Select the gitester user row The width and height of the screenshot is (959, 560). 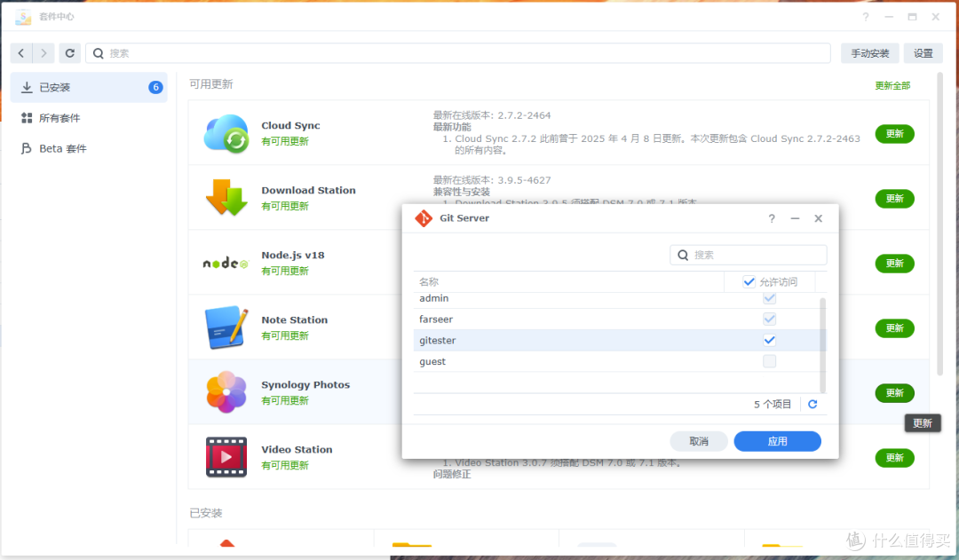616,340
